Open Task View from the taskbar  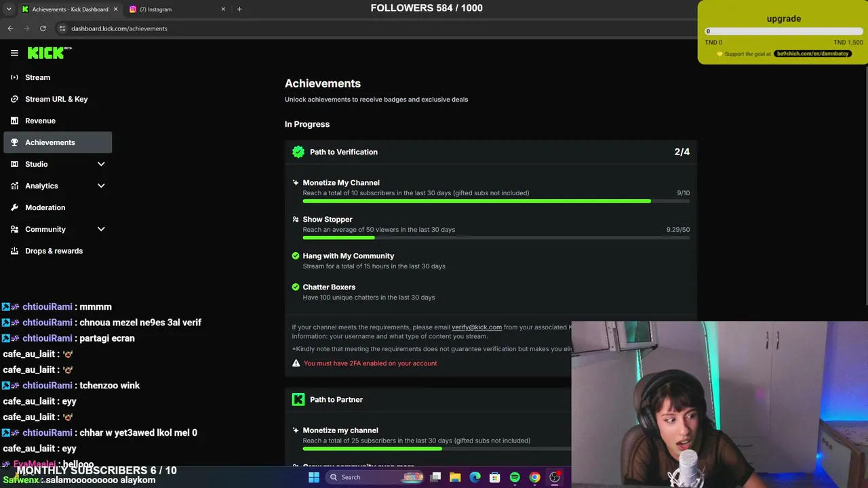pyautogui.click(x=435, y=477)
